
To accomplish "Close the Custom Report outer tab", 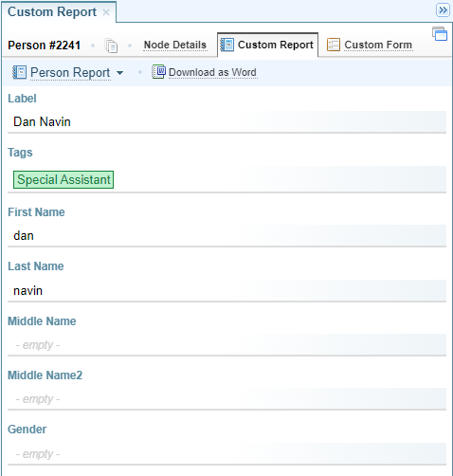I will [106, 12].
